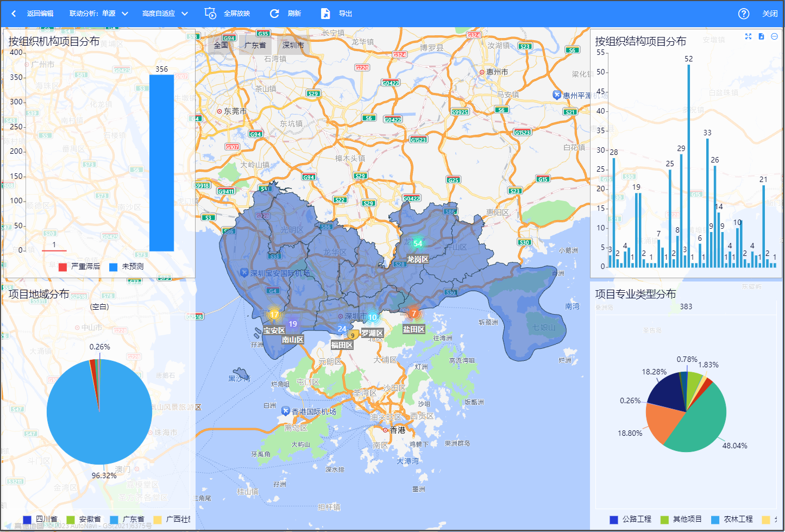The width and height of the screenshot is (785, 532).
Task: Click the 关闭 button
Action: point(769,14)
